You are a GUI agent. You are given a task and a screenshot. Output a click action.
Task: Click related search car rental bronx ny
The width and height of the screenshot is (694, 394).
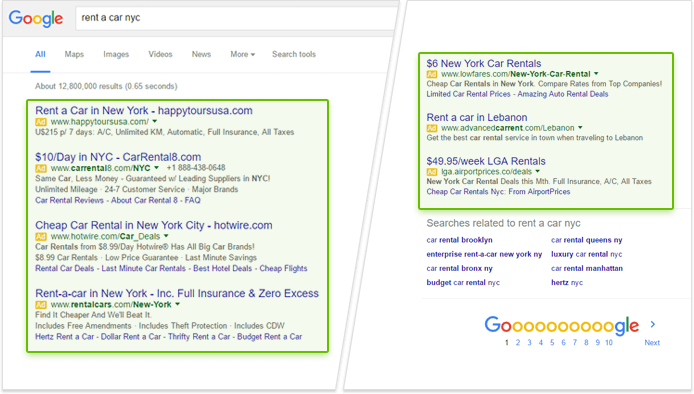[459, 268]
